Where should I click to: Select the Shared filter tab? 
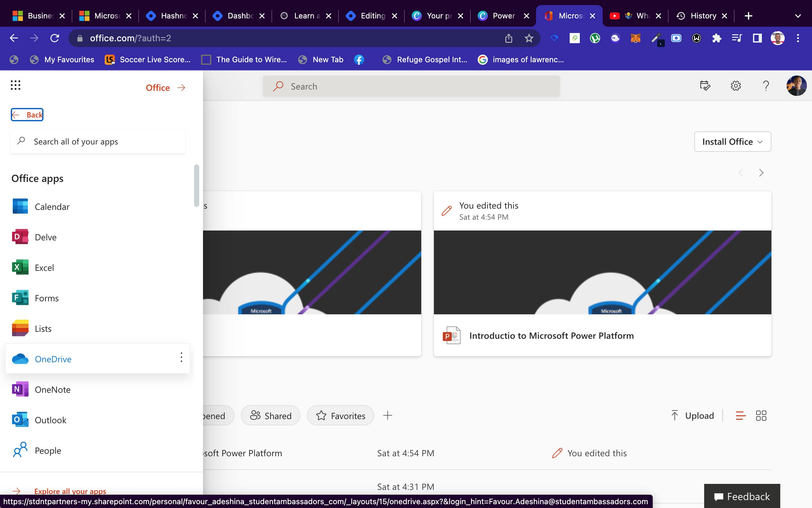271,416
